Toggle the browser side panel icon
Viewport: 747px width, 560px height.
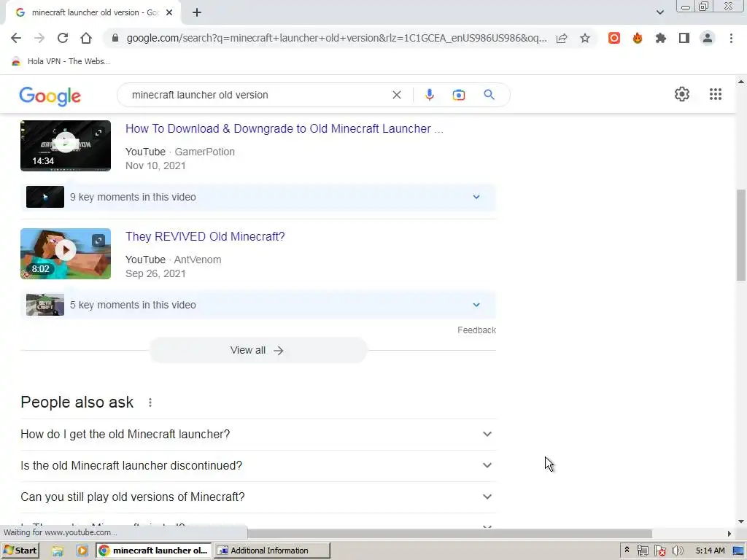[x=684, y=38]
